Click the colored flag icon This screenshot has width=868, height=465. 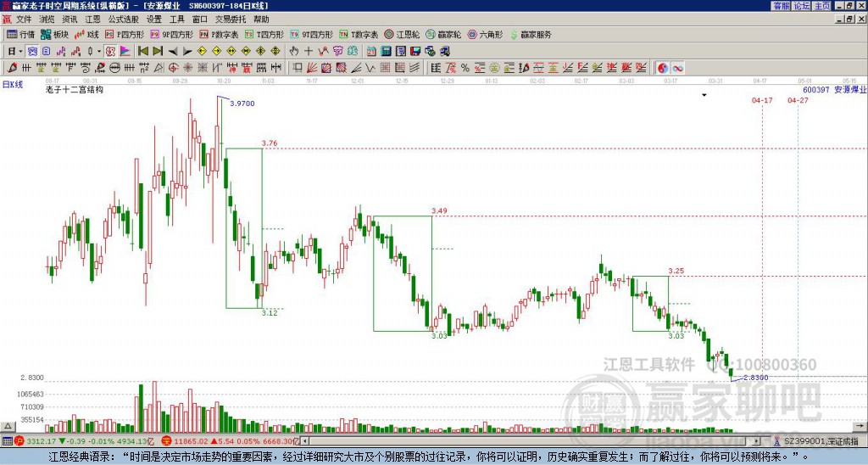tap(125, 51)
